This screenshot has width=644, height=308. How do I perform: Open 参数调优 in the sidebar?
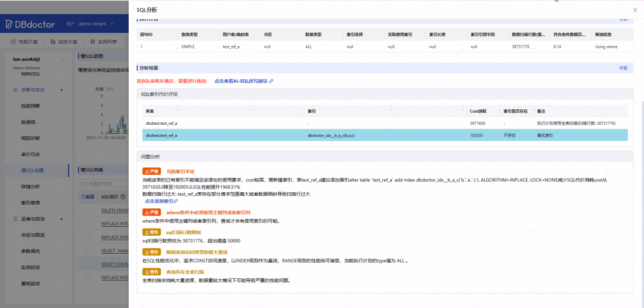pos(31,251)
